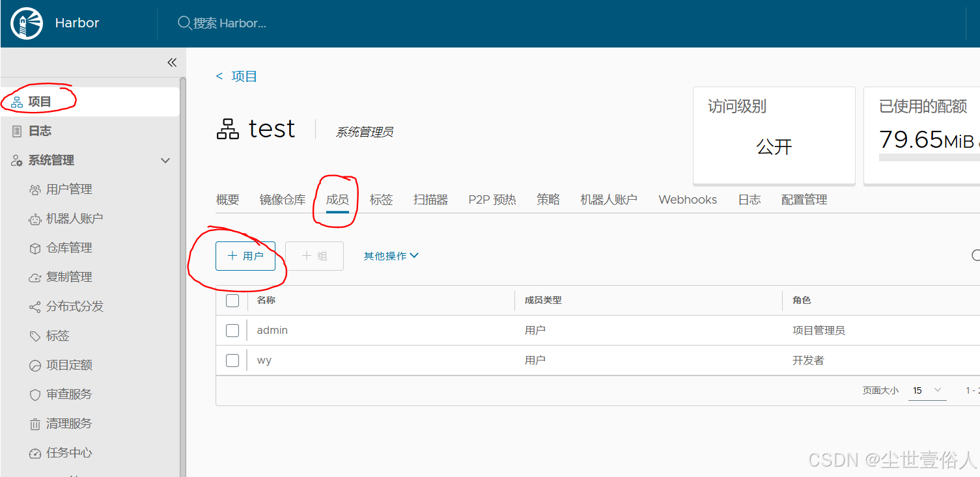Open the project 日志 tab

(x=749, y=200)
